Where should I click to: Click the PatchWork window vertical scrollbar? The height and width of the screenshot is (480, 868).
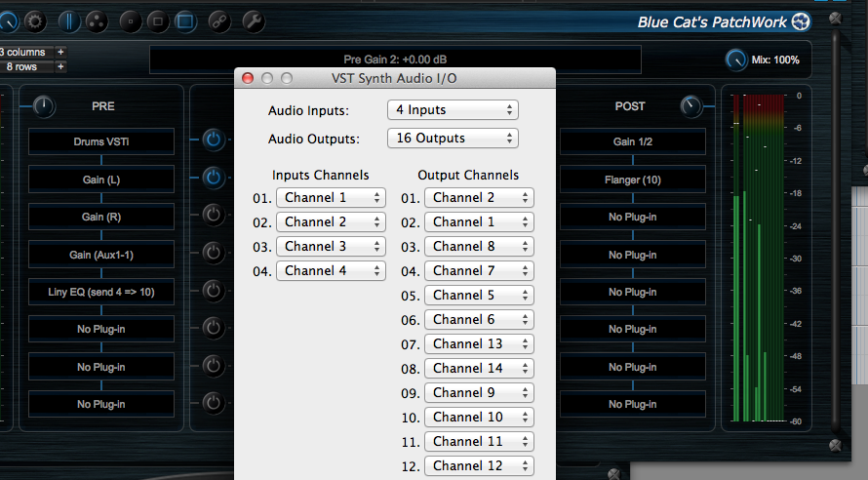[x=836, y=232]
